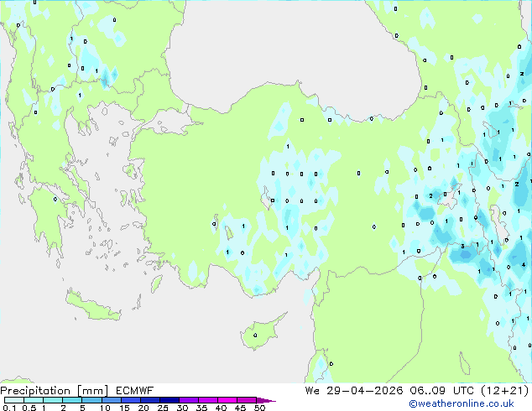Image resolution: width=532 pixels, height=411 pixels.
Task: Click the legend tick label '0.1'
Action: (9, 408)
